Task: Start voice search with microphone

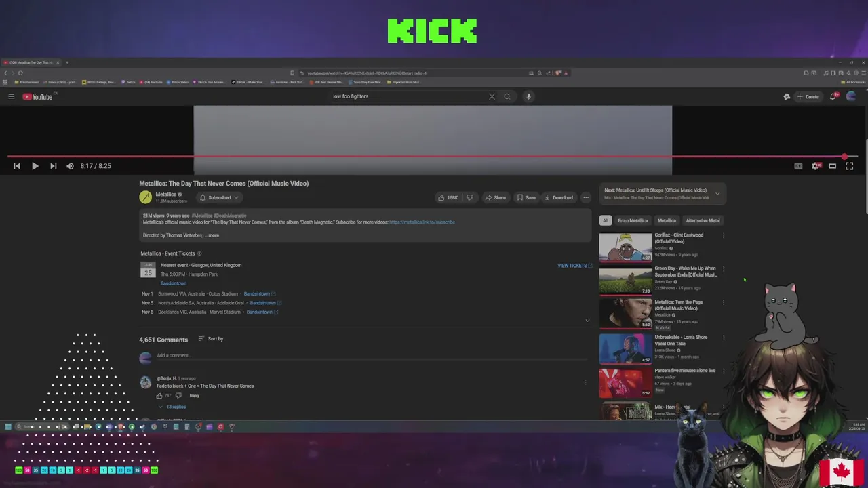Action: [x=528, y=96]
